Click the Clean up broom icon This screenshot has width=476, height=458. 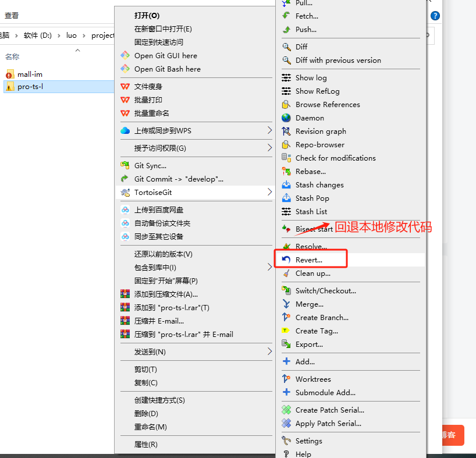[x=286, y=273]
